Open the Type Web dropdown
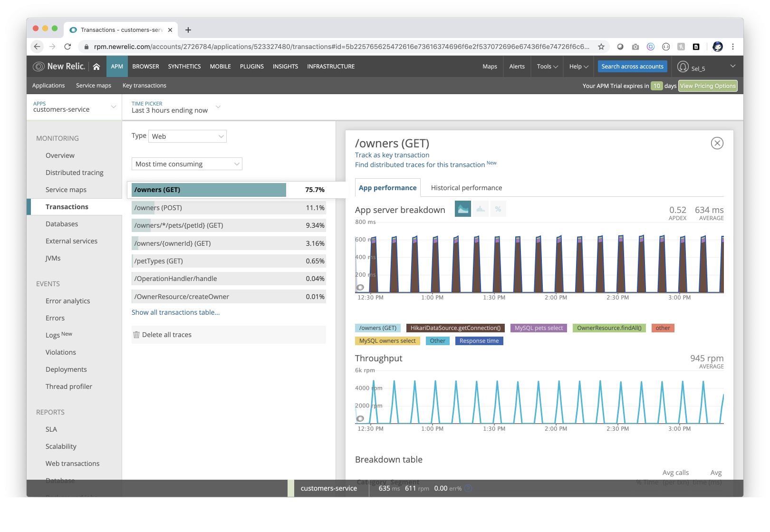 coord(188,136)
